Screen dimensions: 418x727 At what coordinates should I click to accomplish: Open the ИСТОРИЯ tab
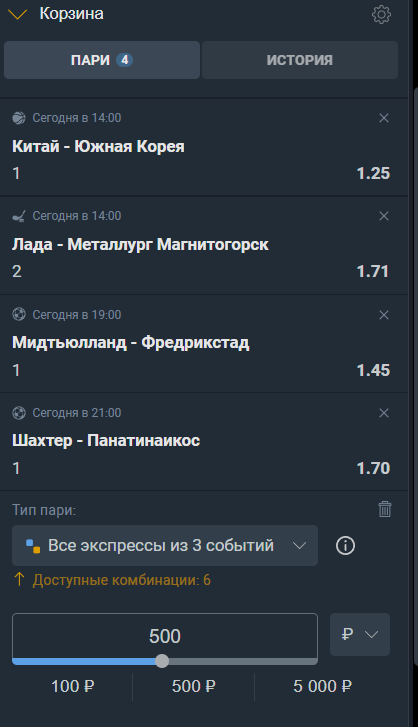click(x=299, y=60)
